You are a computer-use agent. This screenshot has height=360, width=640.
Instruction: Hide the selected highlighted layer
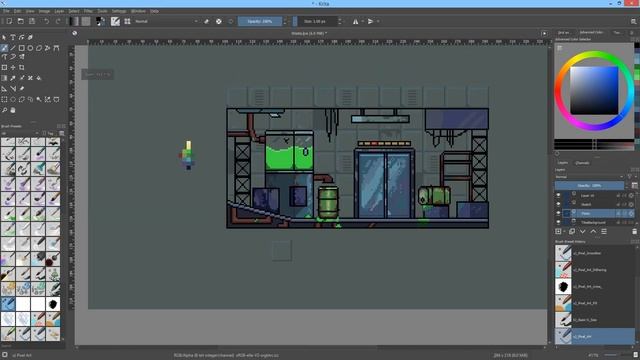click(x=558, y=213)
